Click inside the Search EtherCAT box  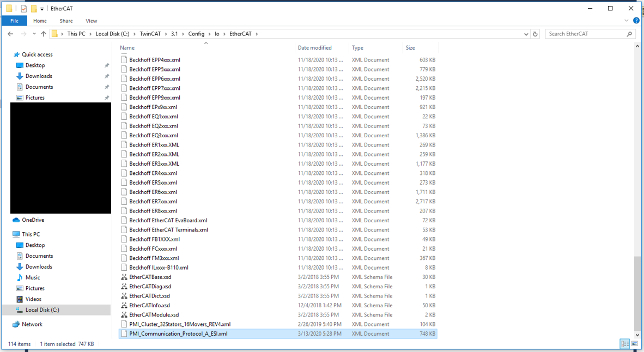[x=586, y=34]
